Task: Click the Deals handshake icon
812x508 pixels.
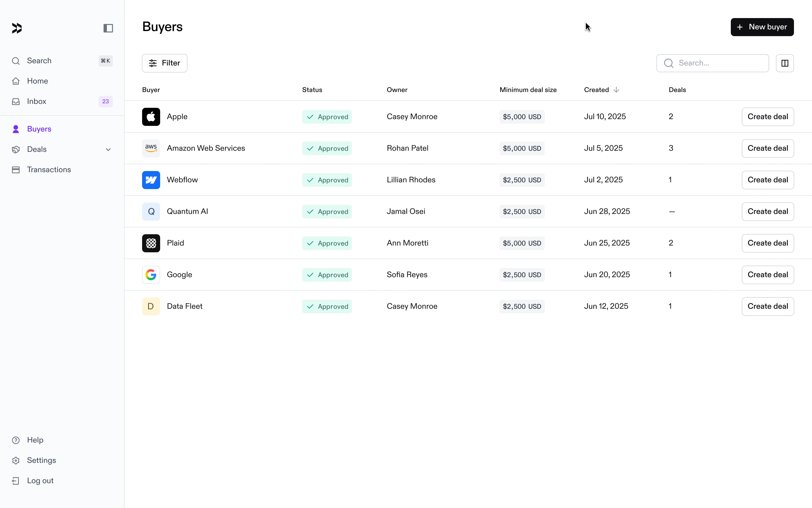Action: [x=16, y=150]
